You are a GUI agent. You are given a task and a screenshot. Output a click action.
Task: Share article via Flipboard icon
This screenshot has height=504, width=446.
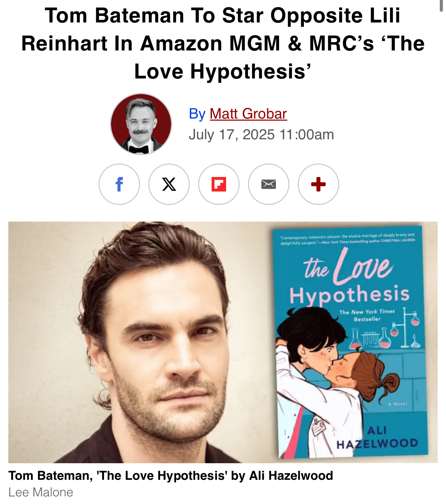[x=219, y=184]
